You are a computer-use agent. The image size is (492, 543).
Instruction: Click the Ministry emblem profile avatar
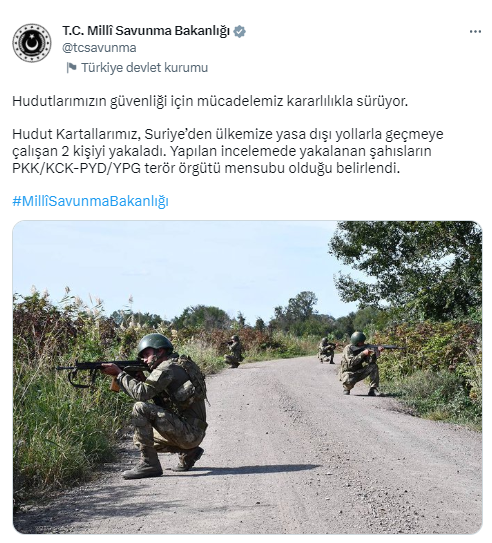tap(32, 43)
